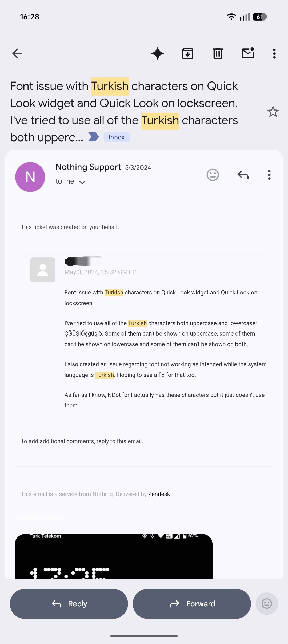
Task: Open the Zendesk link
Action: point(159,494)
